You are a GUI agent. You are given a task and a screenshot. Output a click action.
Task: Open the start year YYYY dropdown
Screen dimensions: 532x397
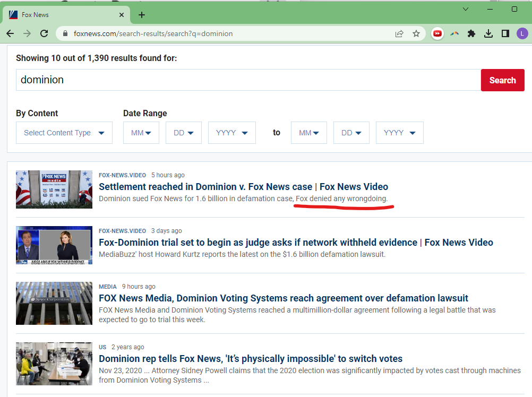click(x=231, y=133)
